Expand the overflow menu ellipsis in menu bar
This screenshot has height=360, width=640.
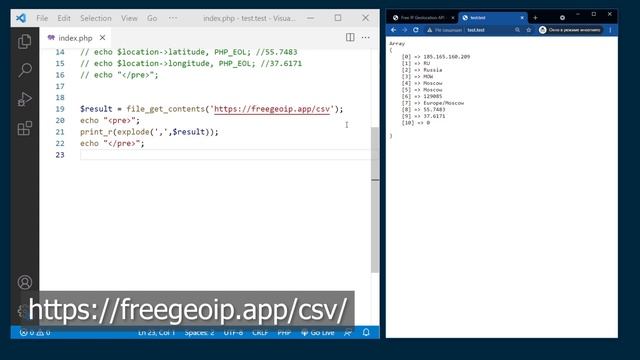point(173,18)
